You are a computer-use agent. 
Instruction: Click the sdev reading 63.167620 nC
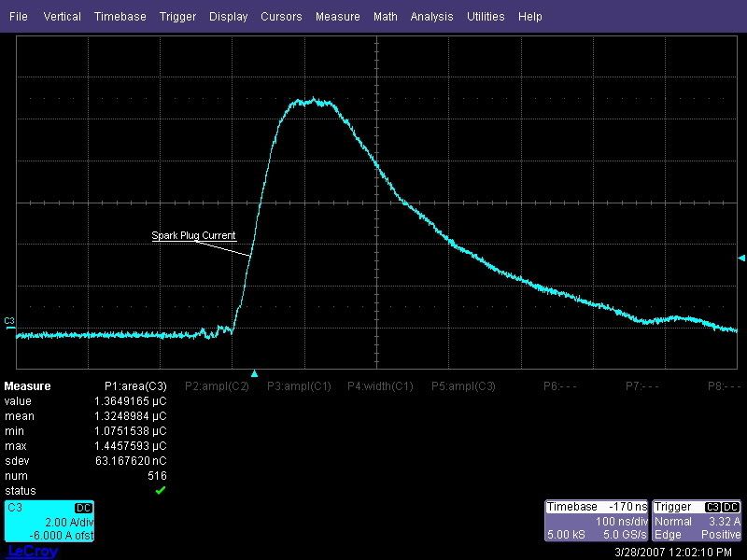(131, 461)
